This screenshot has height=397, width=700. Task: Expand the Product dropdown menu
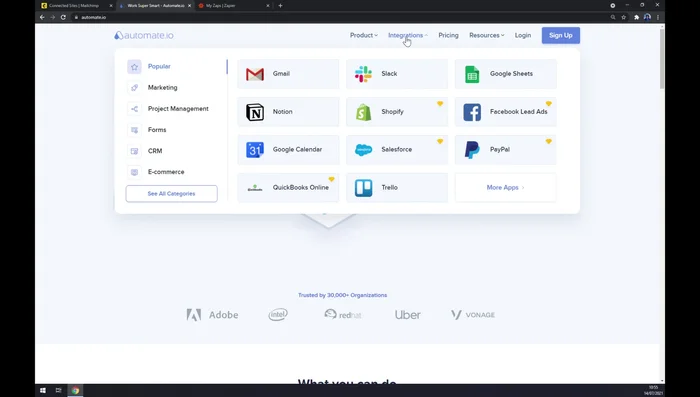[x=363, y=35]
